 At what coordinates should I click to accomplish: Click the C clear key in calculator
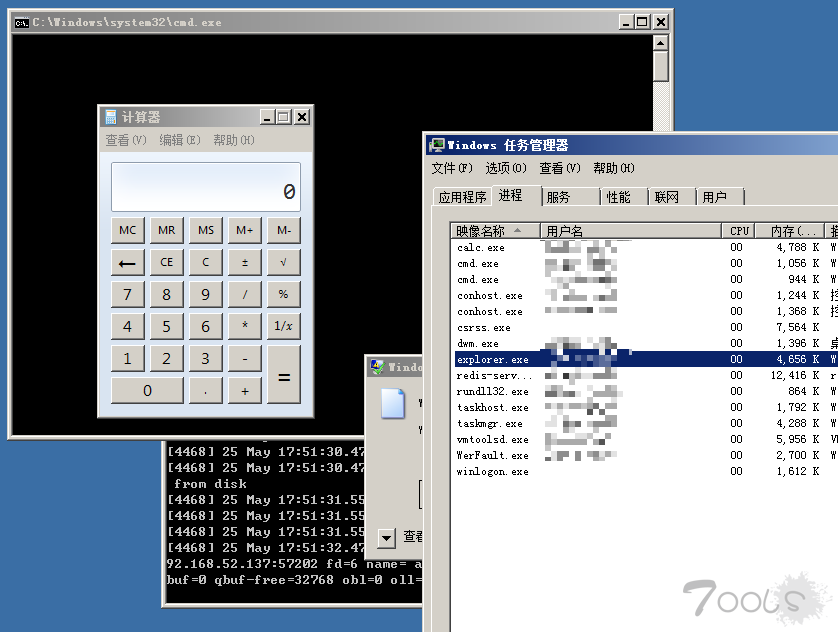[206, 262]
